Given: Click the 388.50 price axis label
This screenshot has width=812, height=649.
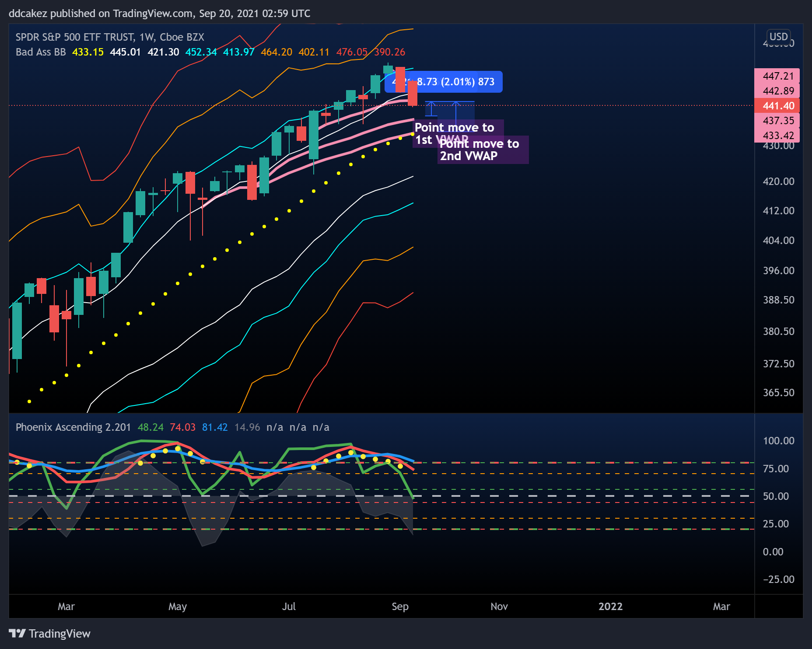Looking at the screenshot, I should click(x=779, y=300).
